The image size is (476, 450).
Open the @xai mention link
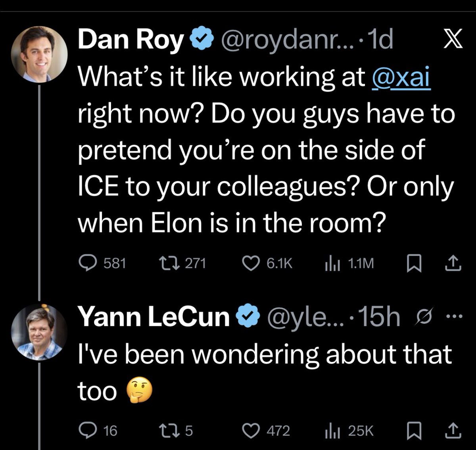point(401,77)
